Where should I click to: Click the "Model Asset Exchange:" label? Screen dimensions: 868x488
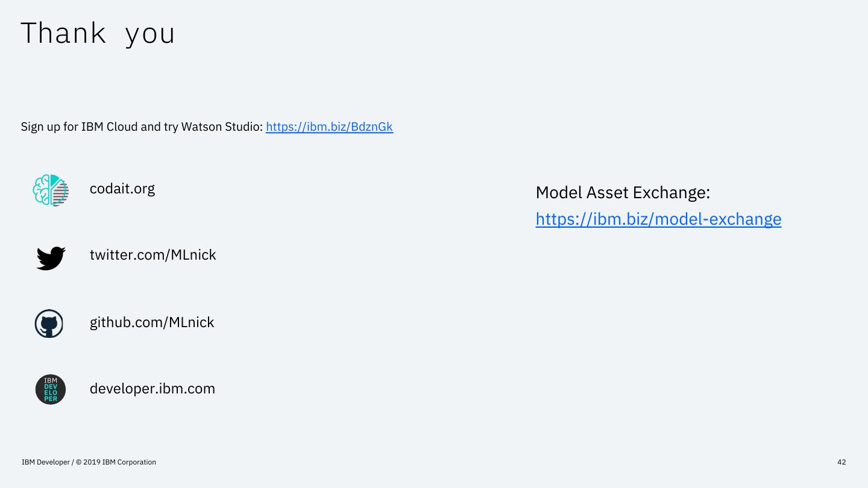(623, 193)
